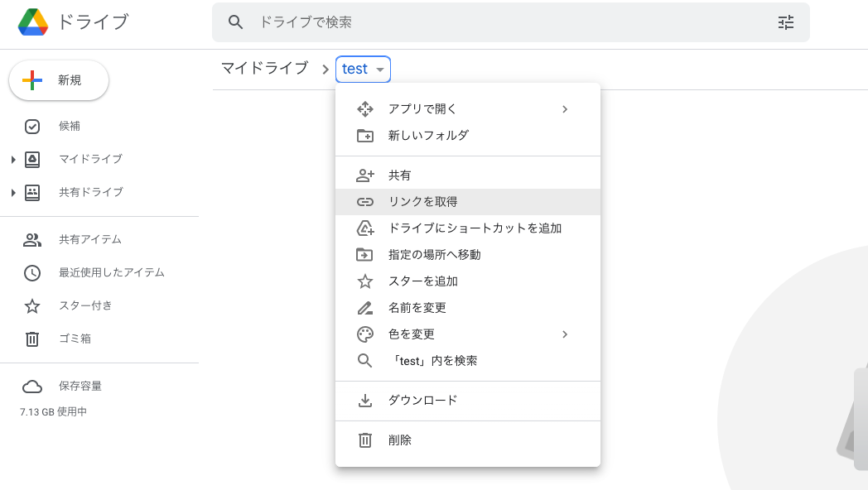The height and width of the screenshot is (490, 868).
Task: Click the 新規 button
Action: 59,80
